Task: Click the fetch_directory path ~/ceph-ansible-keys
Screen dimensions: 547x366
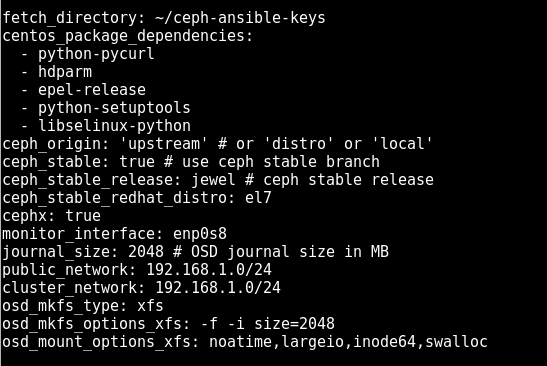Action: 240,18
